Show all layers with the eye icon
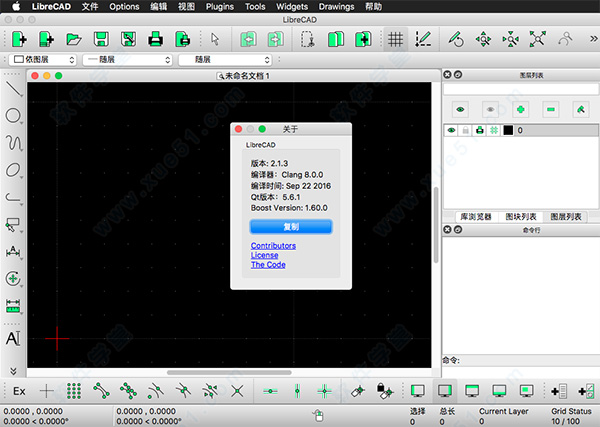 pyautogui.click(x=460, y=109)
